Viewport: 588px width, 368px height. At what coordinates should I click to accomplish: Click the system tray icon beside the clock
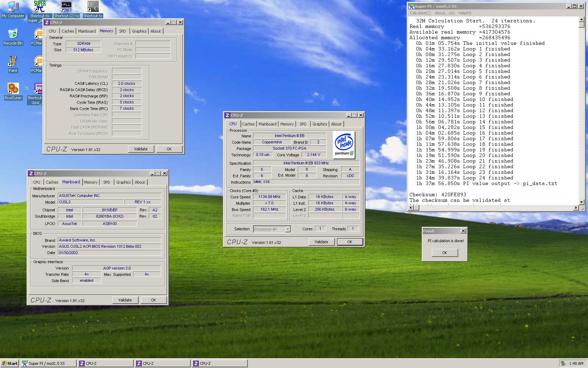pyautogui.click(x=563, y=363)
